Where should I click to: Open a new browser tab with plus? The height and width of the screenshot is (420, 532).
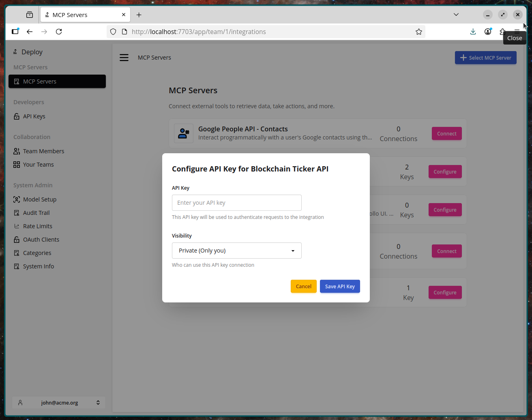click(139, 15)
